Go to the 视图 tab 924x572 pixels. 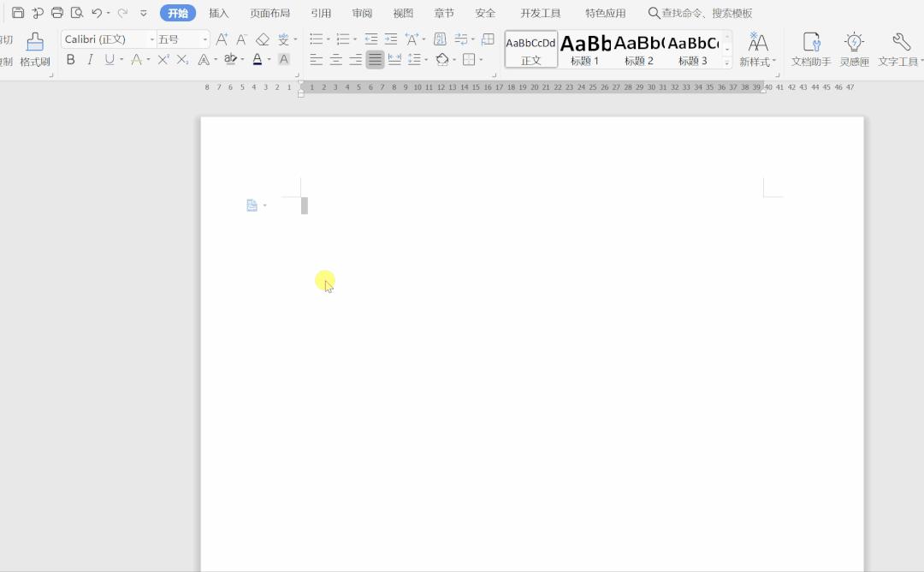403,13
